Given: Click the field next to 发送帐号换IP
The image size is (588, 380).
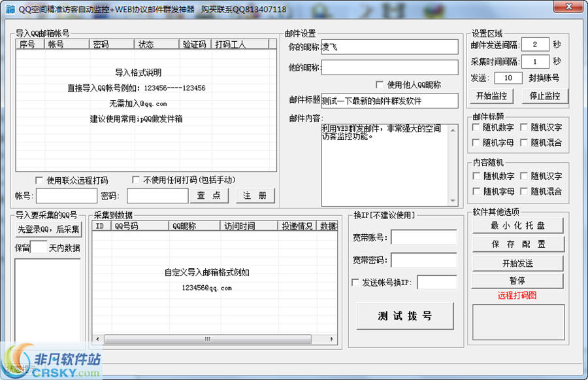Looking at the screenshot, I should pyautogui.click(x=437, y=283).
